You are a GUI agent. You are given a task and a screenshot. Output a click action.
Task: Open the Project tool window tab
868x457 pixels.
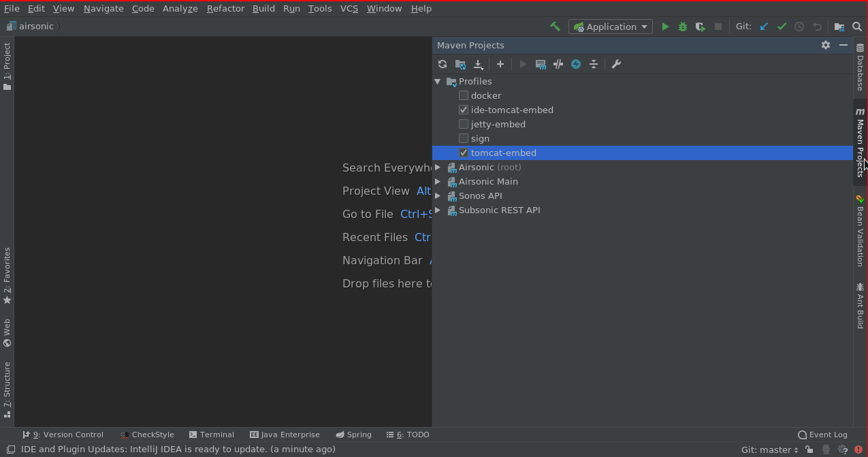pos(7,66)
